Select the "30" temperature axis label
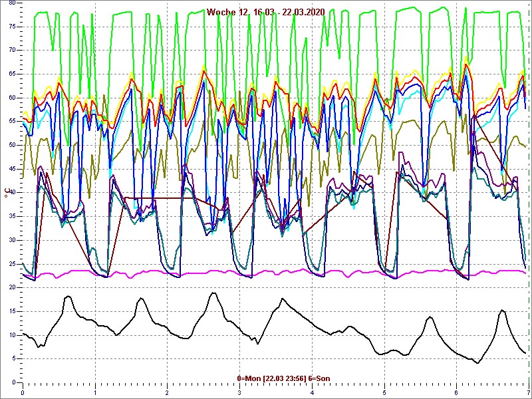Screen dimensions: 532x399 coord(12,240)
